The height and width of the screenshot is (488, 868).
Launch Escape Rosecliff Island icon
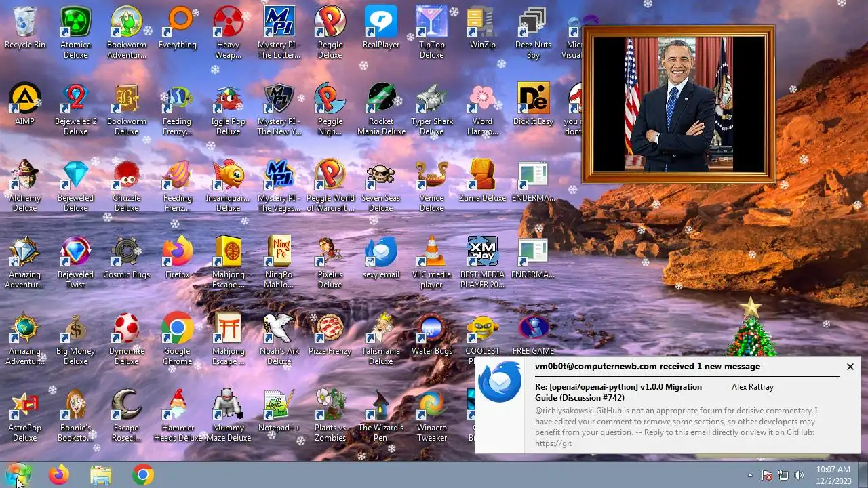(127, 415)
